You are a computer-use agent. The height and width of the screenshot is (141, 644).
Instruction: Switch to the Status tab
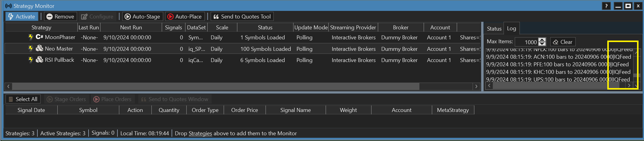pyautogui.click(x=494, y=29)
